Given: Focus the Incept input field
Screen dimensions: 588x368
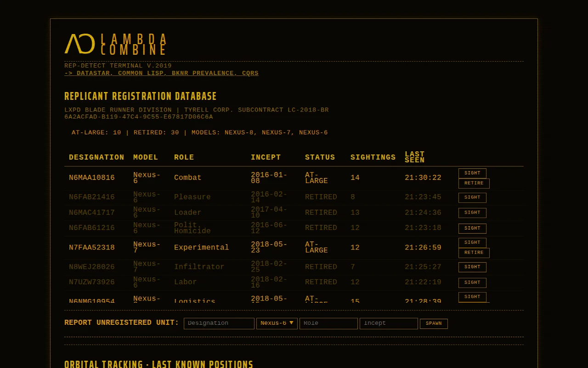Looking at the screenshot, I should [389, 323].
